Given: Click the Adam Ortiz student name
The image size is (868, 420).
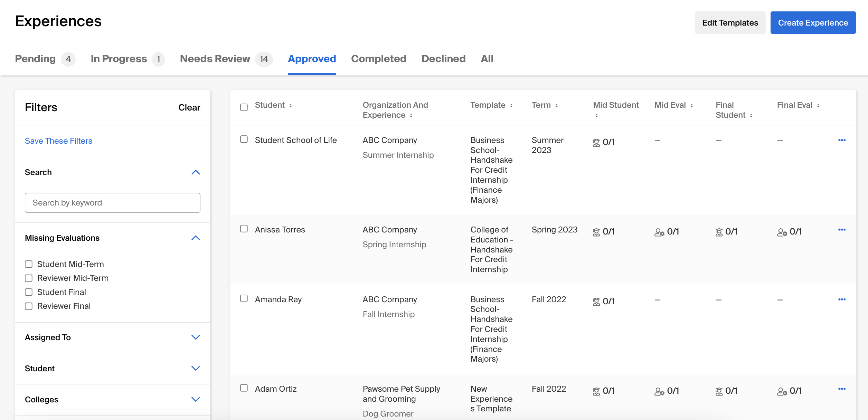Looking at the screenshot, I should tap(276, 389).
